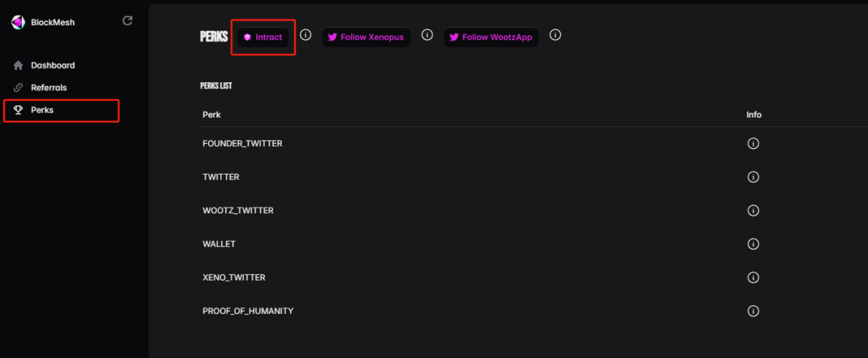The image size is (868, 358).
Task: Click the Info column header
Action: point(754,115)
